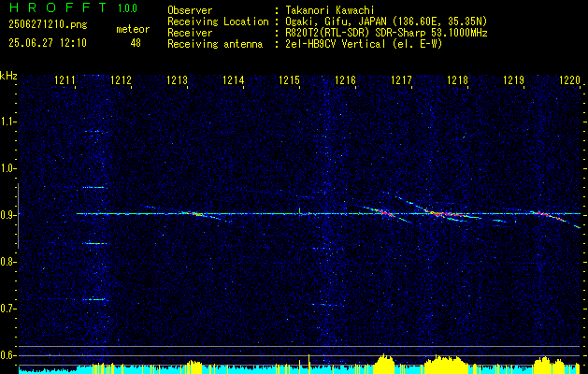Click the date stamp 25.06.27 12:10
The height and width of the screenshot is (374, 588).
[x=48, y=43]
